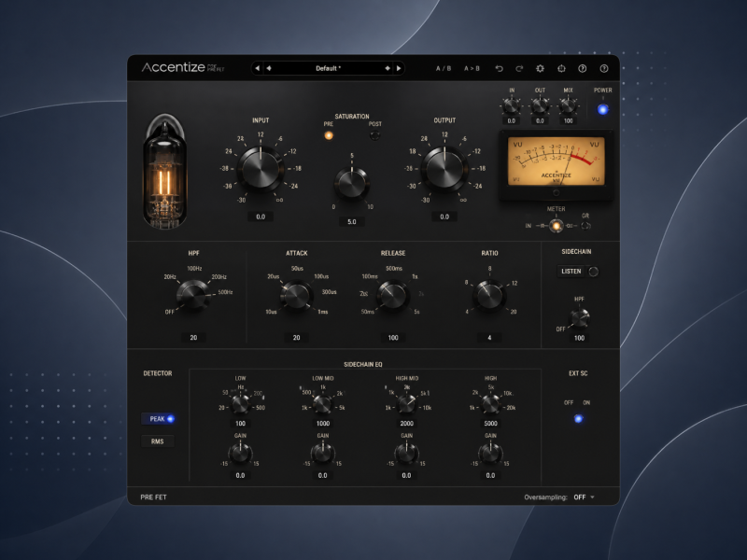The width and height of the screenshot is (747, 560).
Task: Enable the POST saturation lamp
Action: click(375, 135)
